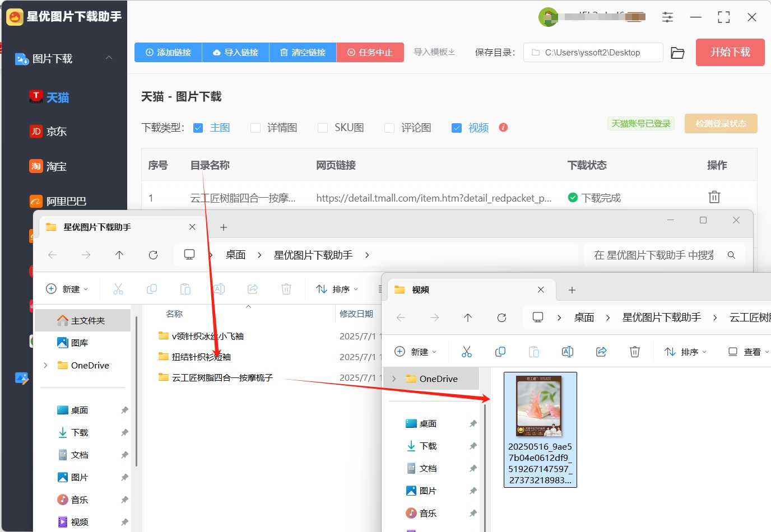
Task: Select 淘宝 in the downloader sidebar
Action: 48,166
